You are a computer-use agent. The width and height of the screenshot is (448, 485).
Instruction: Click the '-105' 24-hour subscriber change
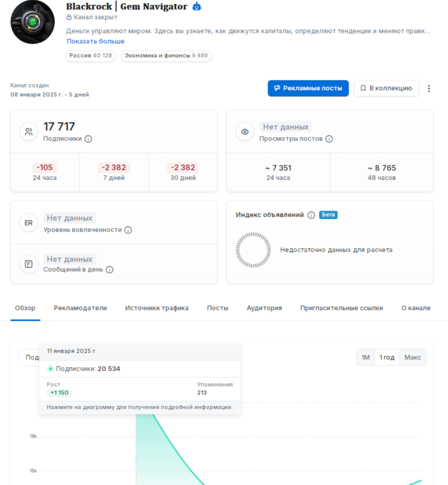pos(45,168)
